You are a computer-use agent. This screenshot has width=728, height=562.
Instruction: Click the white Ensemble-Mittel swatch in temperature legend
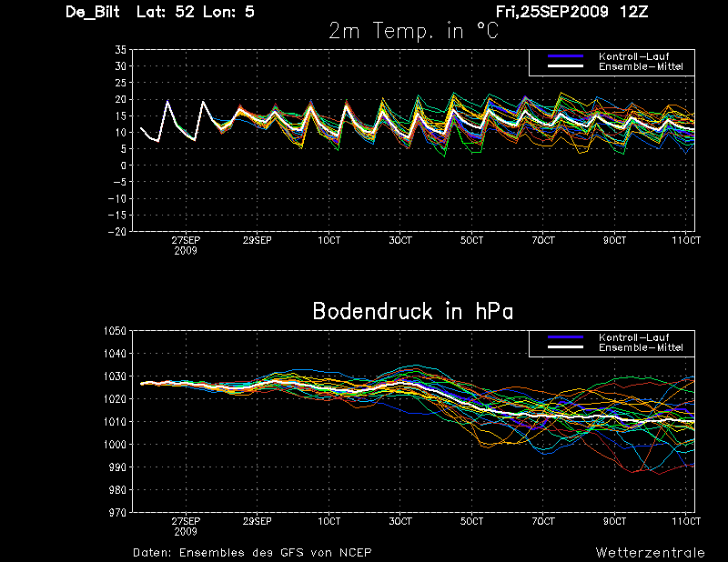coord(565,66)
